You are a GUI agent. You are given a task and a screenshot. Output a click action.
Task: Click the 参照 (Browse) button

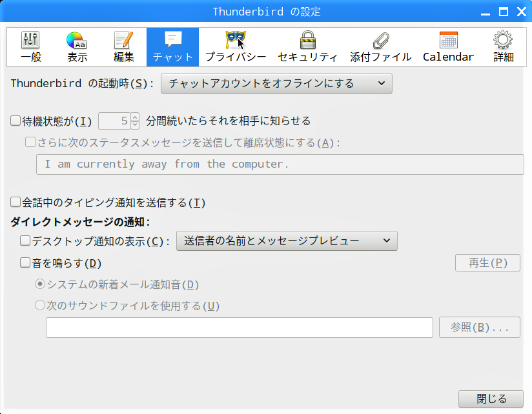tap(480, 328)
